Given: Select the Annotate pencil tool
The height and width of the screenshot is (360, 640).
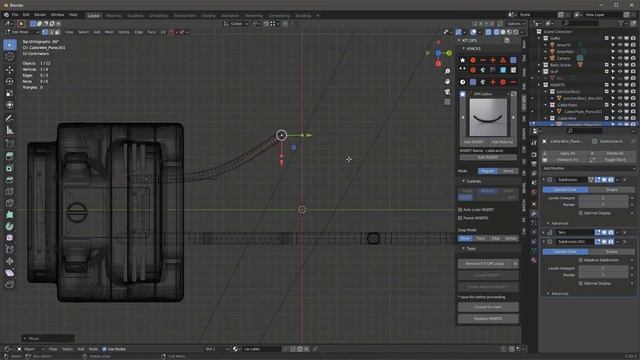Looking at the screenshot, I should click(10, 118).
